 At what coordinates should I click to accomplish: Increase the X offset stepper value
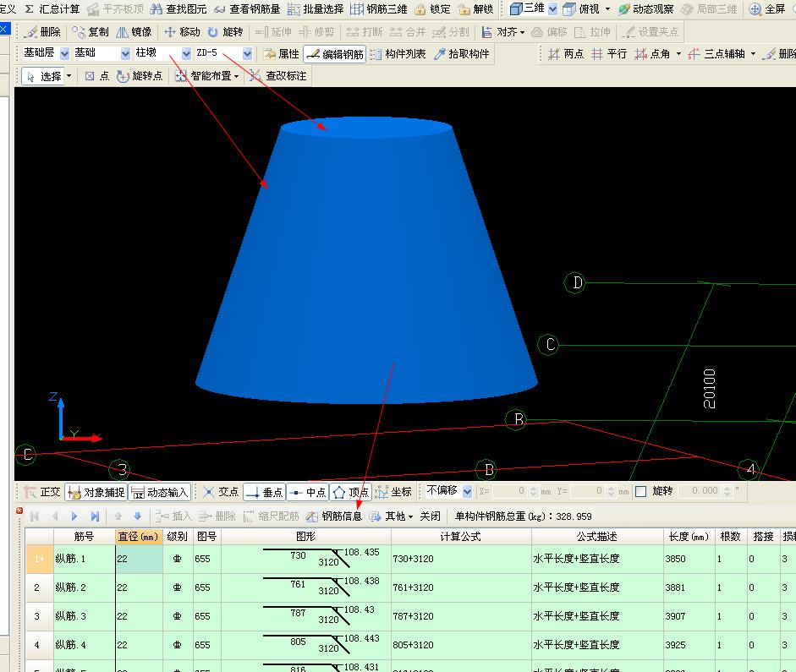[533, 489]
